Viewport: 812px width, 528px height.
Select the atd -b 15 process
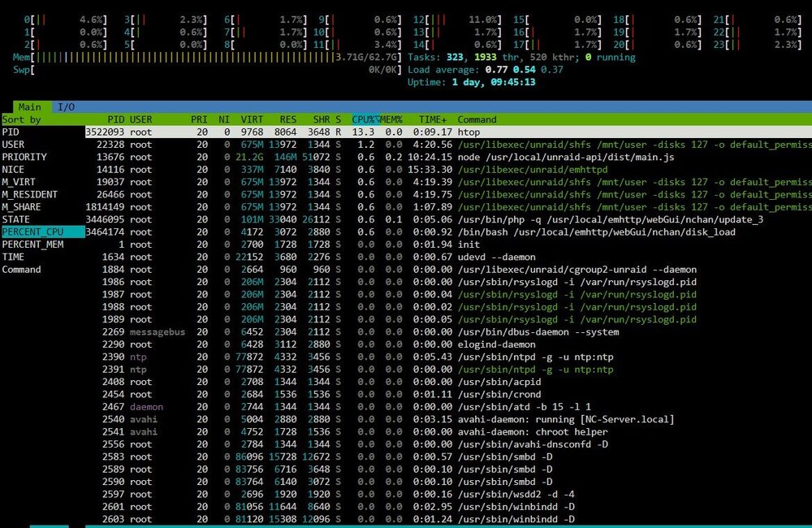[x=448, y=407]
